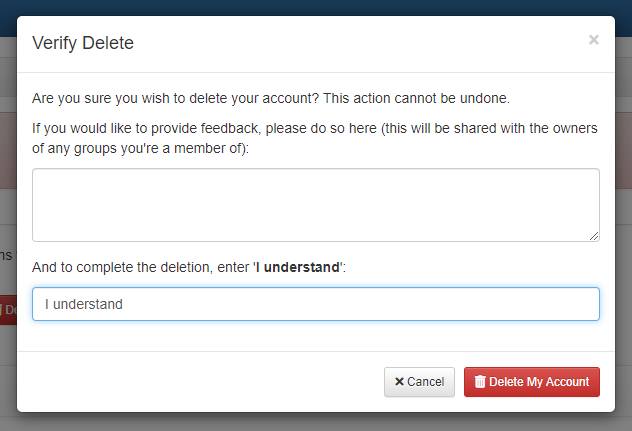Click the 'Verify Delete' dialog title
This screenshot has height=431, width=632.
coord(83,43)
